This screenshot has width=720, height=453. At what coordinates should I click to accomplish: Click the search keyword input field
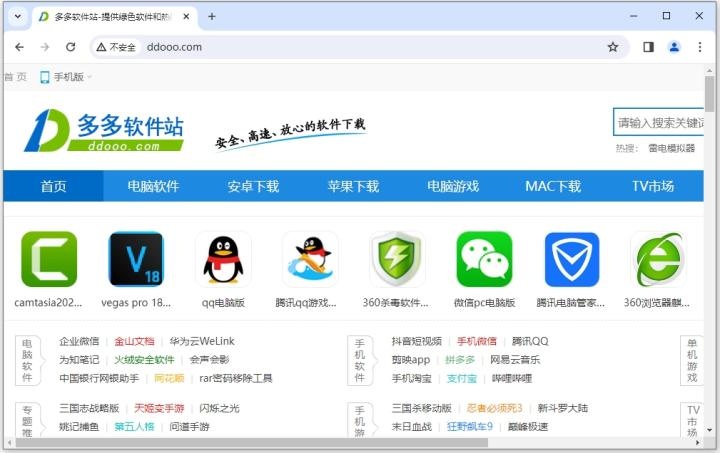tap(658, 122)
